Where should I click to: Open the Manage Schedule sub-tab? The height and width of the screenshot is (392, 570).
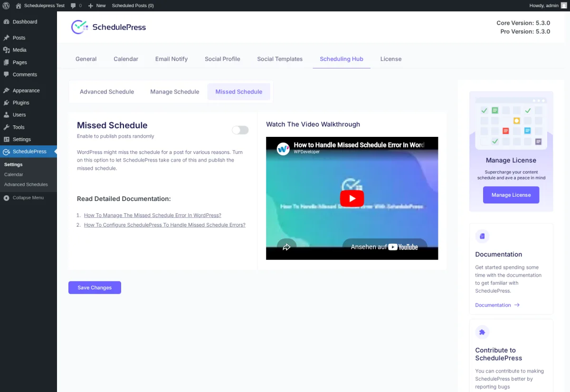175,92
